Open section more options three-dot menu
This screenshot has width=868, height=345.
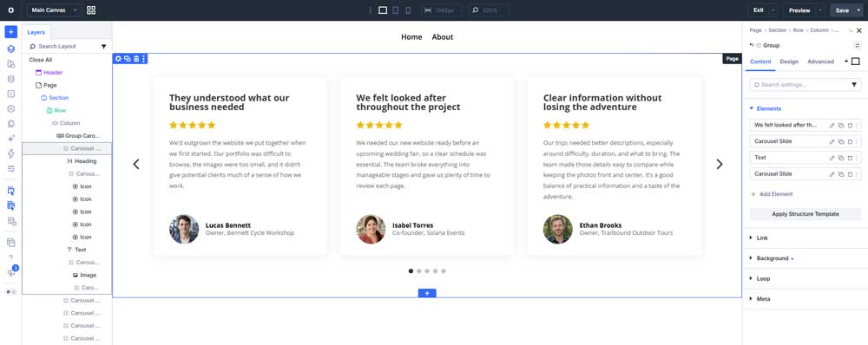pyautogui.click(x=143, y=59)
